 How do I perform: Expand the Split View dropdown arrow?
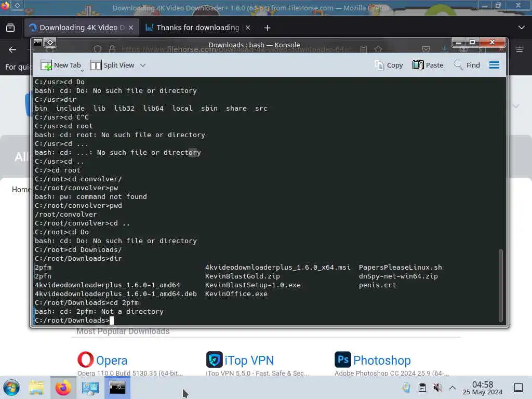click(143, 65)
